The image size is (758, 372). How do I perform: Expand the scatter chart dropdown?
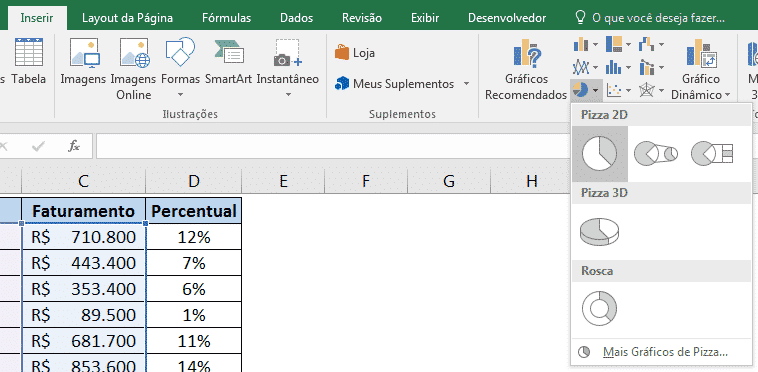click(x=628, y=90)
